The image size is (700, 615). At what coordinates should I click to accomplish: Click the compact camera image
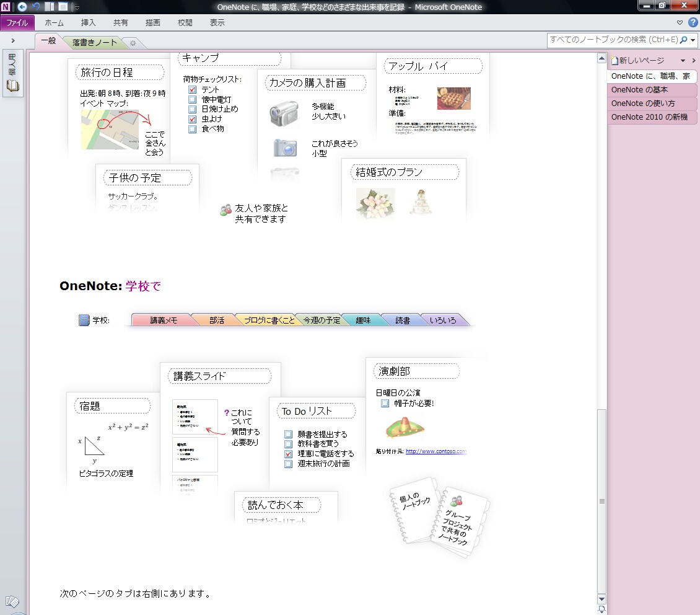[285, 148]
